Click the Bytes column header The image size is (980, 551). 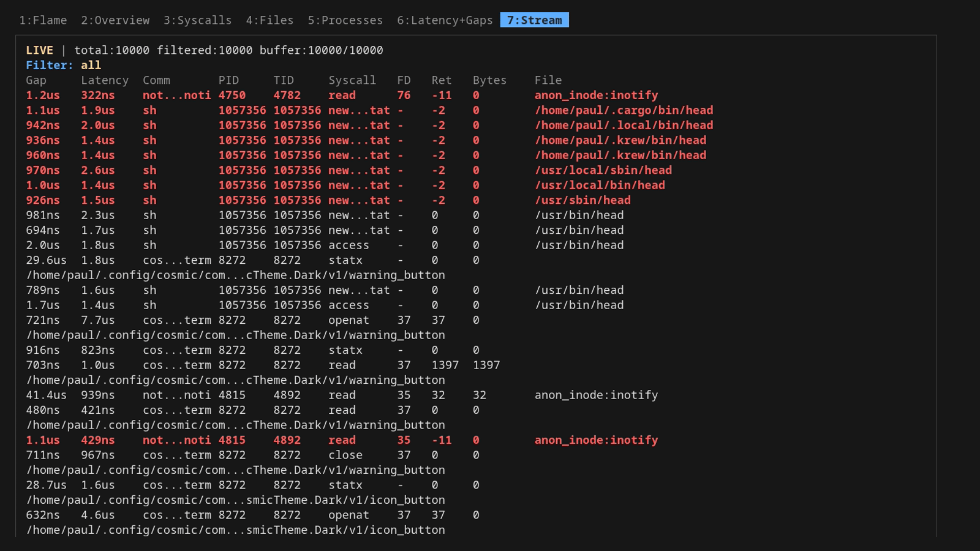tap(489, 80)
